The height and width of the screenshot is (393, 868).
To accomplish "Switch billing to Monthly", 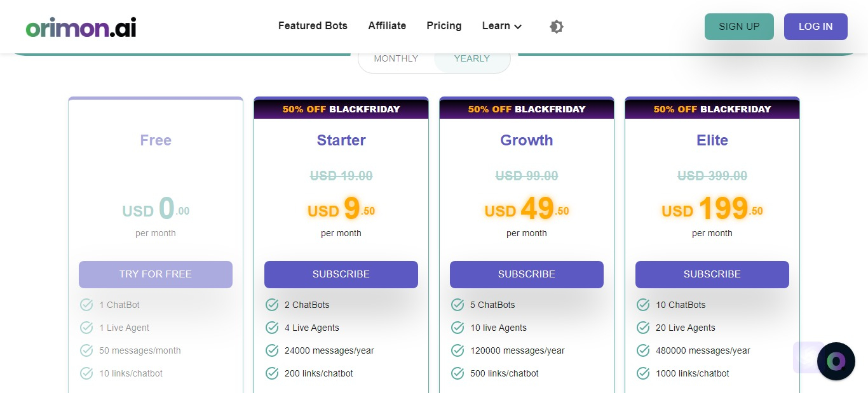I will pyautogui.click(x=396, y=58).
